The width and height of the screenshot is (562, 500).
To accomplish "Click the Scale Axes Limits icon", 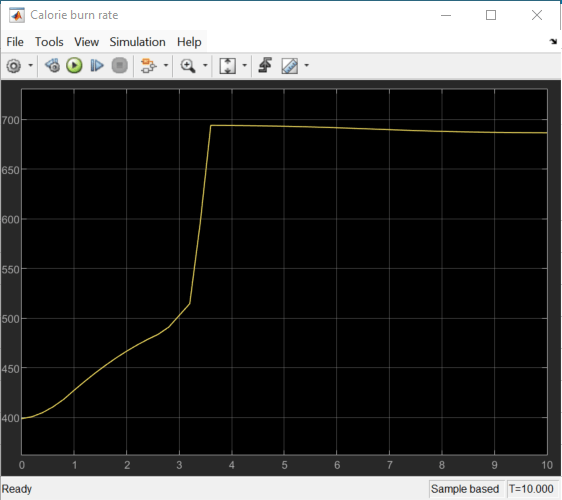I will click(228, 66).
